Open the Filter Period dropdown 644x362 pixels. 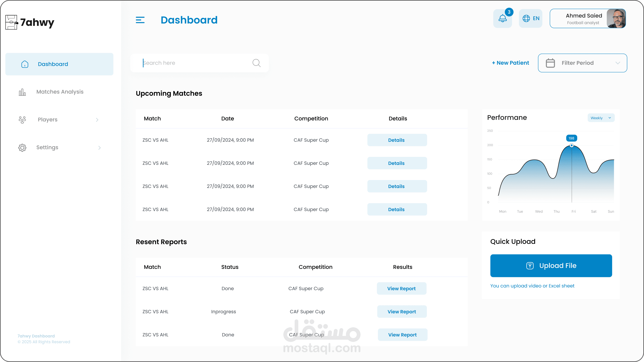582,63
